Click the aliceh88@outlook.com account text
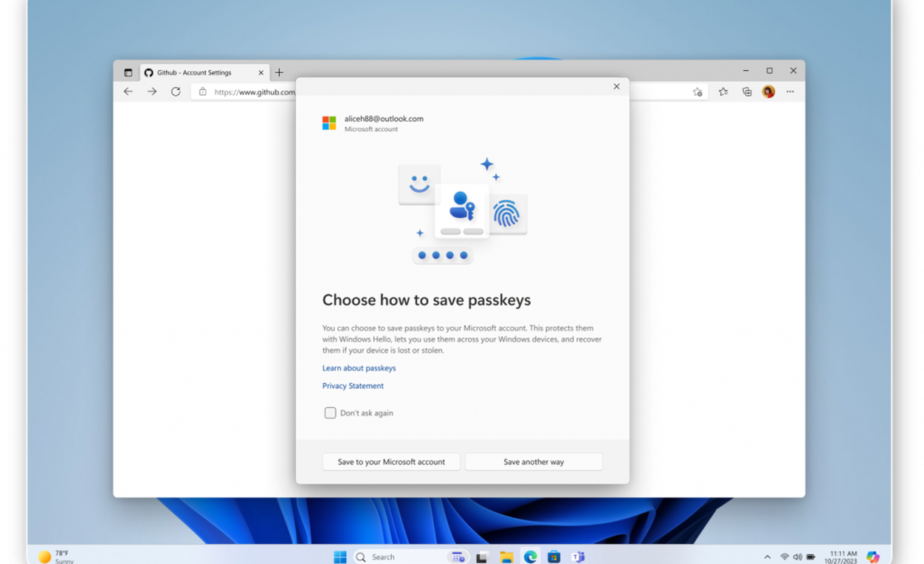The height and width of the screenshot is (564, 924). pos(384,119)
